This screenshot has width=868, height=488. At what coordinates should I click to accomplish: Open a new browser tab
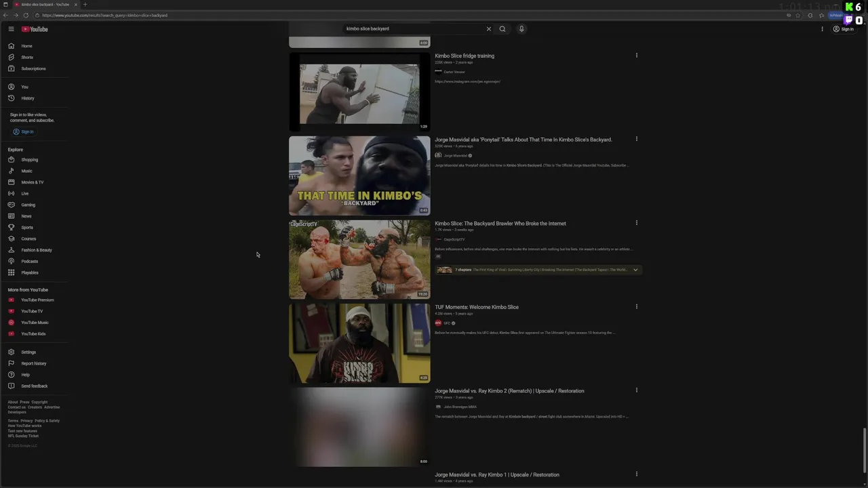(x=85, y=5)
